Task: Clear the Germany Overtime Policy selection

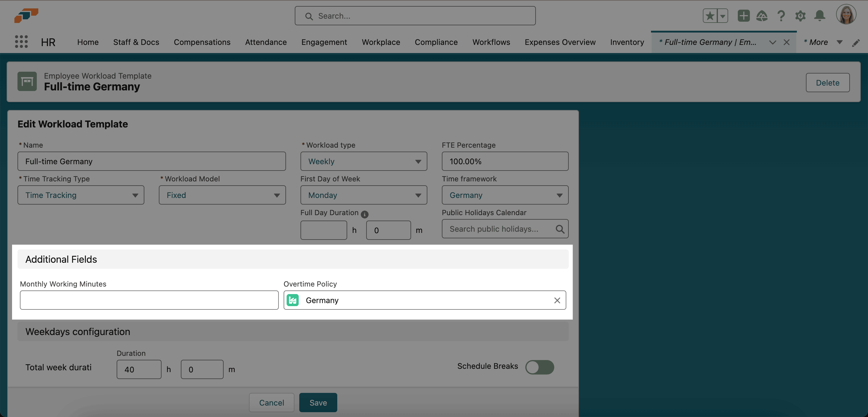Action: (x=557, y=300)
